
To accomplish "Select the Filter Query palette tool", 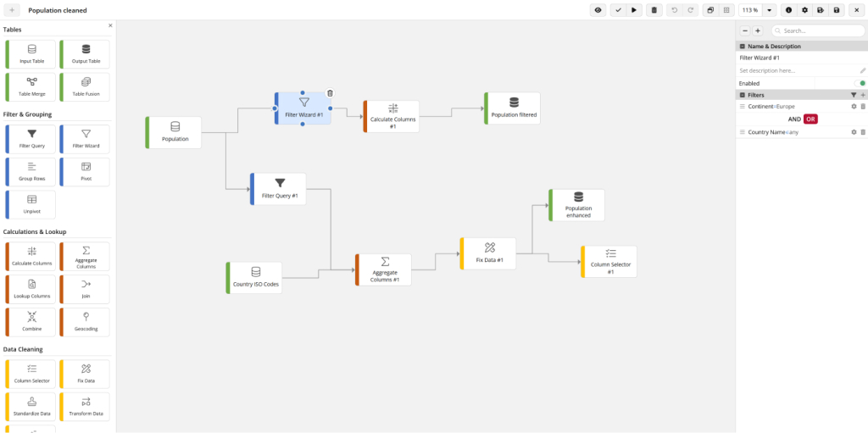I will point(31,139).
